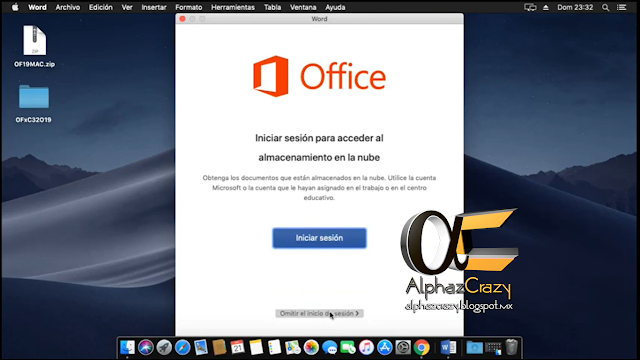Open Spotlight search magnifier in menu bar

pyautogui.click(x=606, y=7)
